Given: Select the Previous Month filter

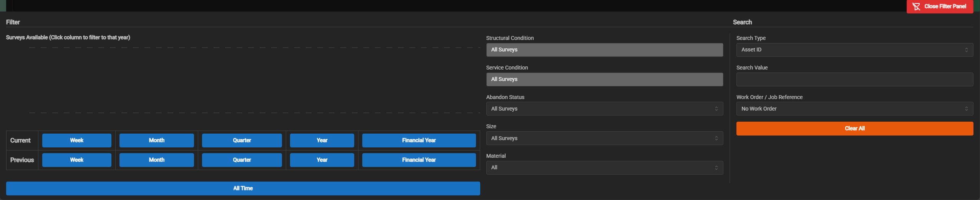Looking at the screenshot, I should click(156, 160).
